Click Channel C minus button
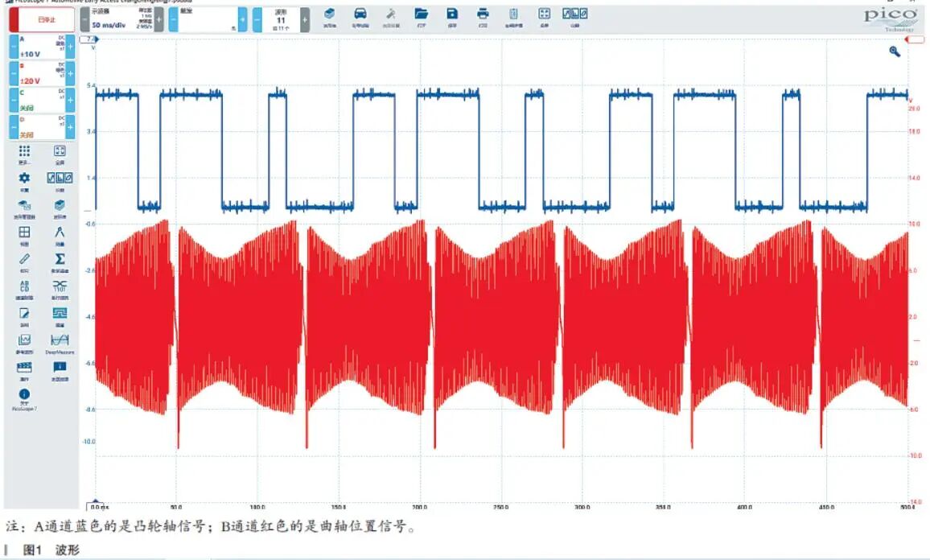Viewport: 930px width, 560px height. click(x=14, y=101)
